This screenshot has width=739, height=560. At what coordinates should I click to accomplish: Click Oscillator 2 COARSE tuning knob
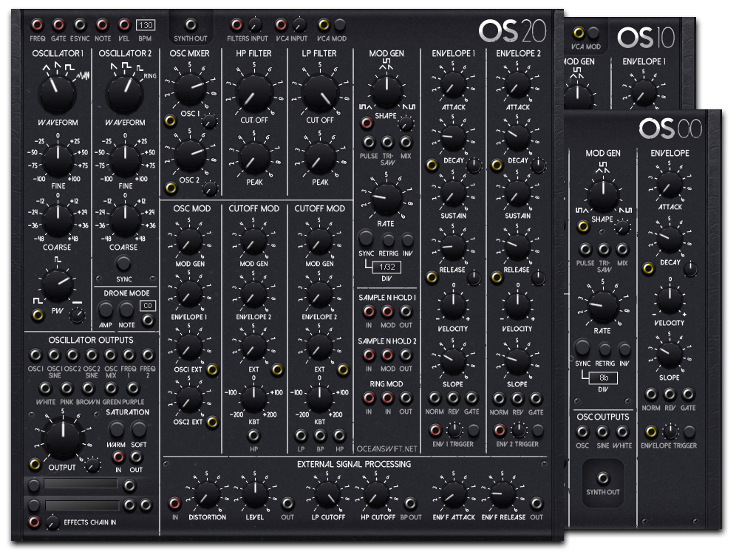click(x=125, y=220)
